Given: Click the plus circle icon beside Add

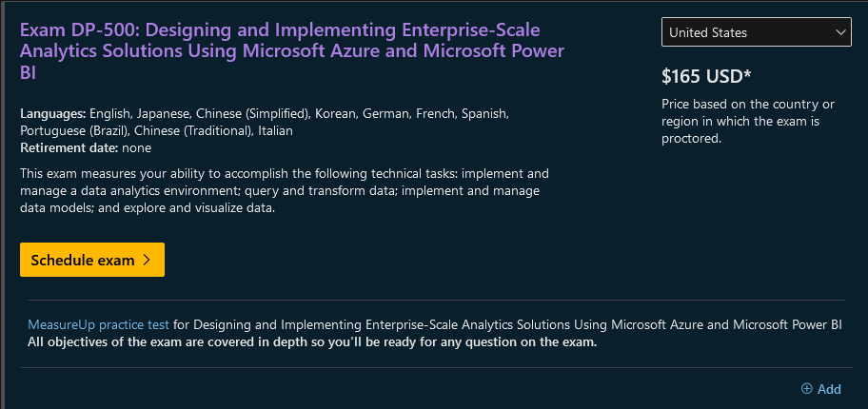Looking at the screenshot, I should coord(806,389).
